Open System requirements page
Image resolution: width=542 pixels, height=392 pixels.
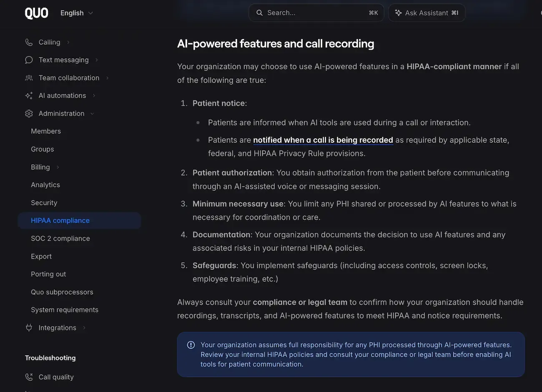coord(65,310)
